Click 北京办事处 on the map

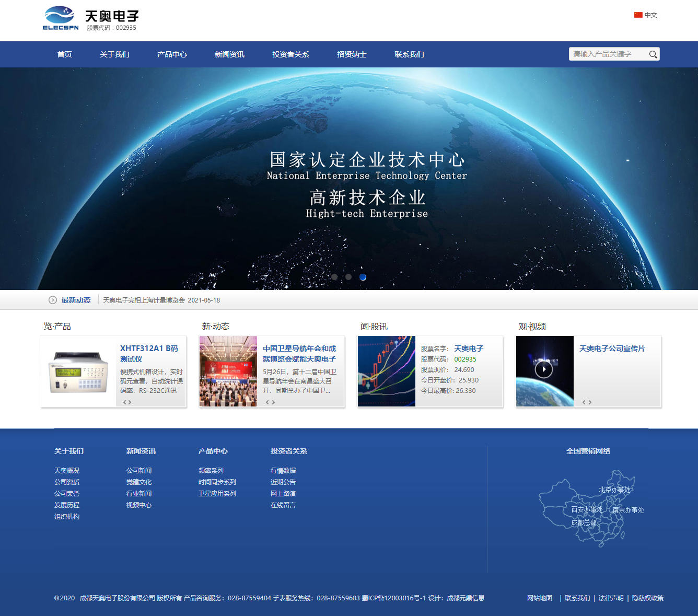615,490
